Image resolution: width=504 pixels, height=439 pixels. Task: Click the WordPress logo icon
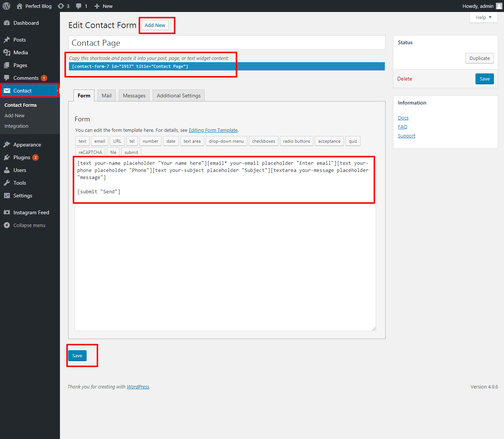pyautogui.click(x=6, y=6)
